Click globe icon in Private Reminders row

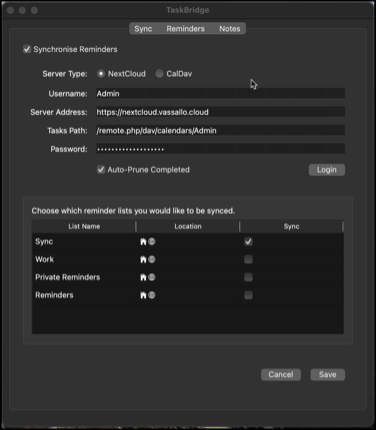tap(152, 277)
